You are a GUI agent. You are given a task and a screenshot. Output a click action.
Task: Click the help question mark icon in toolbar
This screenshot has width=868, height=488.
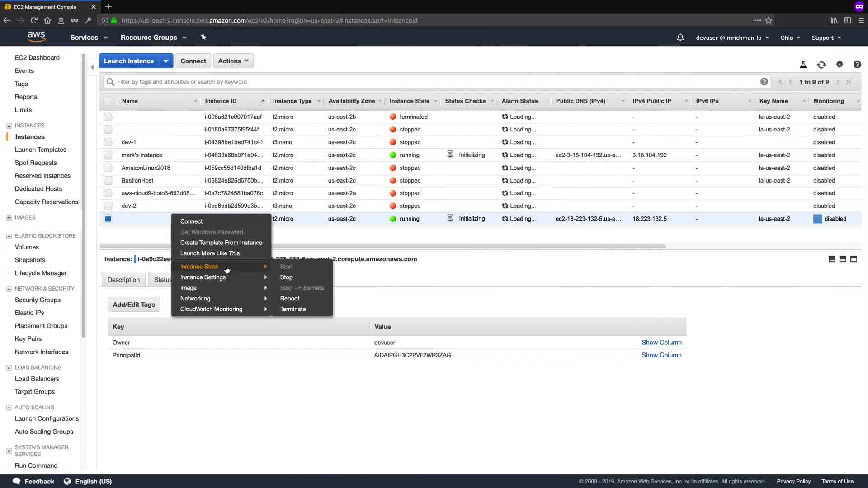pos(857,65)
